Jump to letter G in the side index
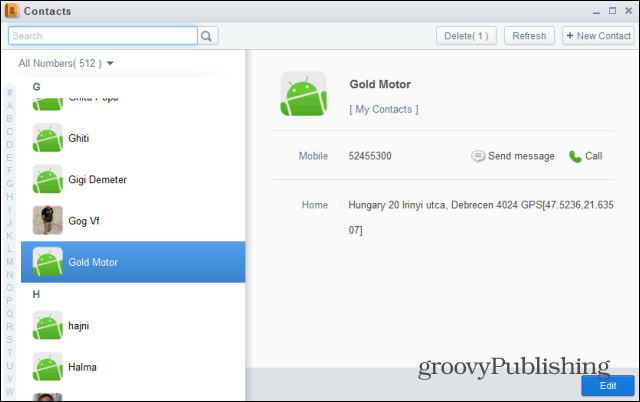Image resolution: width=640 pixels, height=402 pixels. [x=10, y=184]
